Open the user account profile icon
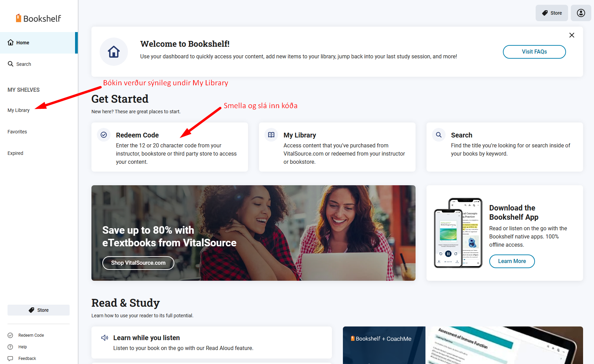 pyautogui.click(x=581, y=13)
